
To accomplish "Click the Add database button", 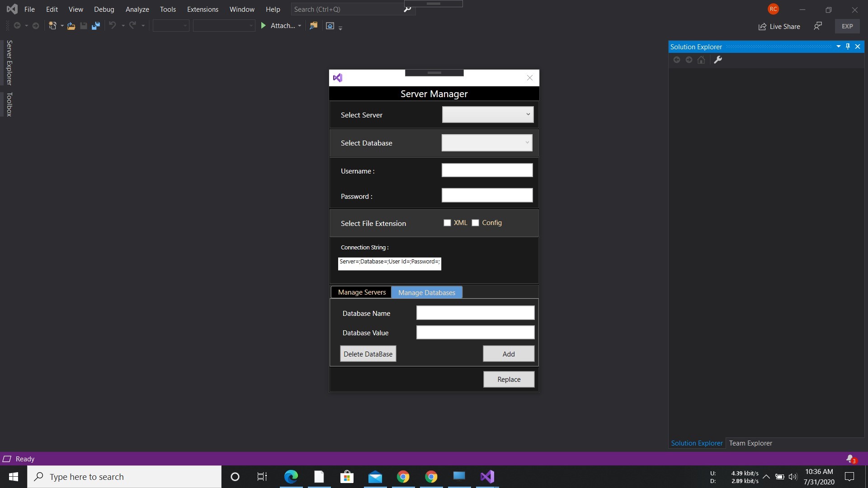I will [509, 354].
